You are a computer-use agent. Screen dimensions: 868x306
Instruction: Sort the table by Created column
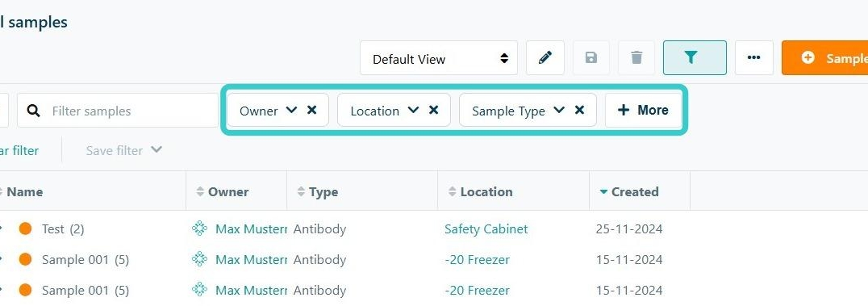coord(629,192)
